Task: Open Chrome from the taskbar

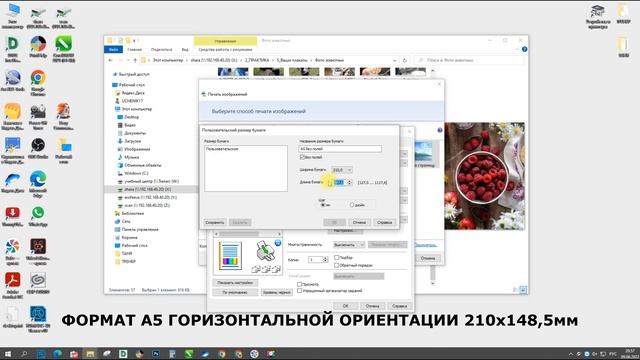Action: click(x=221, y=354)
